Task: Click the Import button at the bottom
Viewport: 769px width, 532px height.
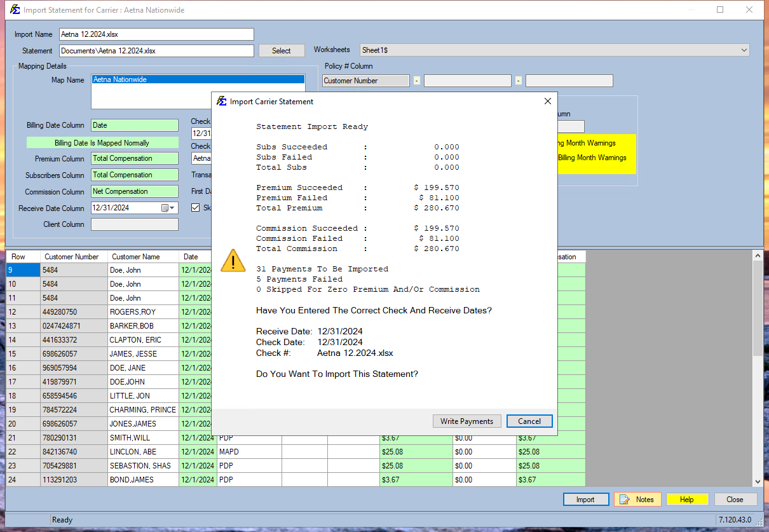Action: tap(585, 499)
